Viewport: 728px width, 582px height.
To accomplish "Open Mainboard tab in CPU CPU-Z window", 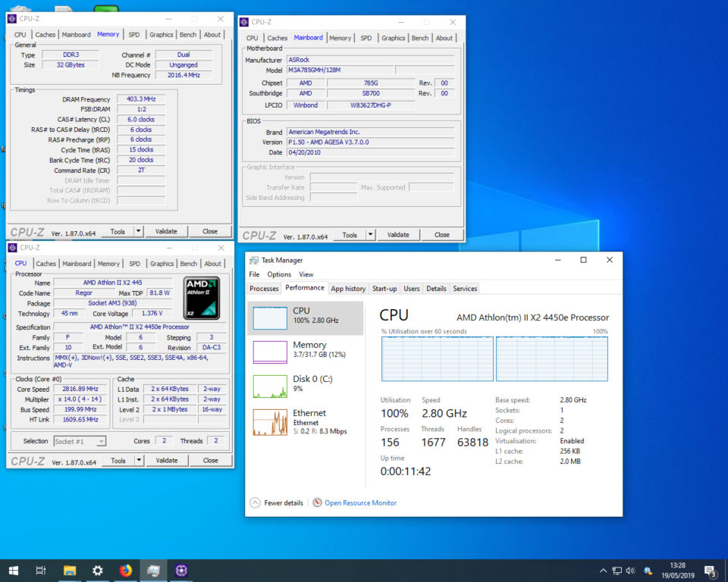I will point(77,263).
